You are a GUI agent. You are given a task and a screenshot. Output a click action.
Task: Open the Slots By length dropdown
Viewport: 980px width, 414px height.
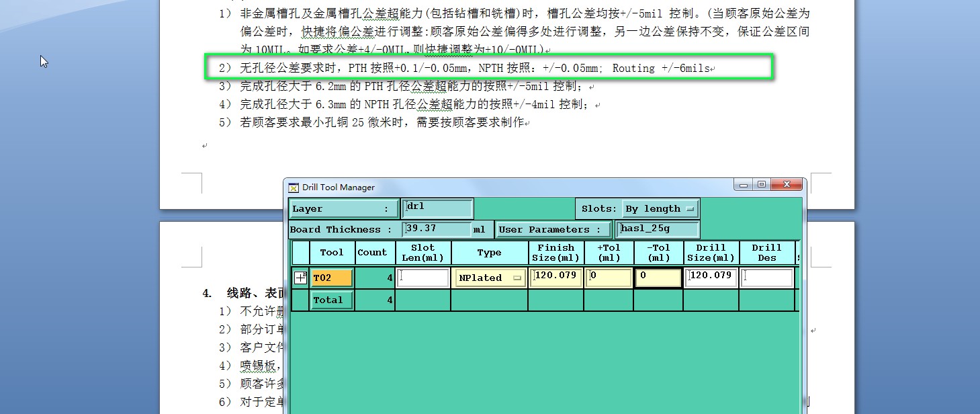[660, 209]
